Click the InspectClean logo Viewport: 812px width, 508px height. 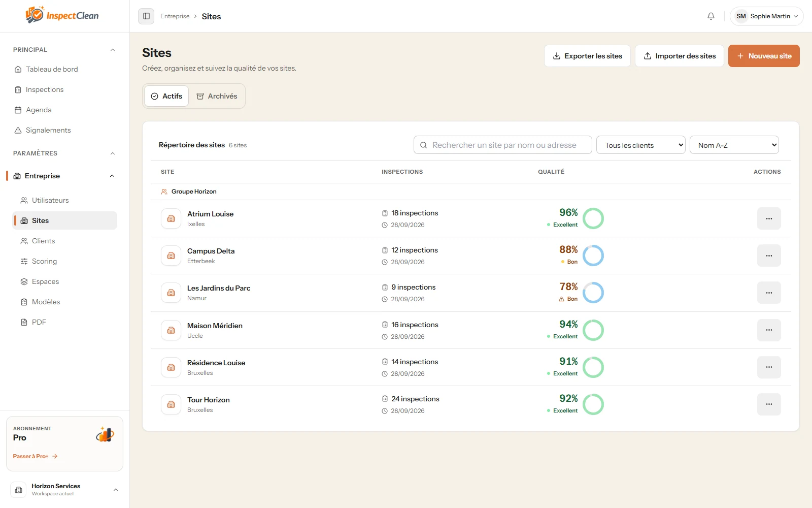[x=62, y=15]
